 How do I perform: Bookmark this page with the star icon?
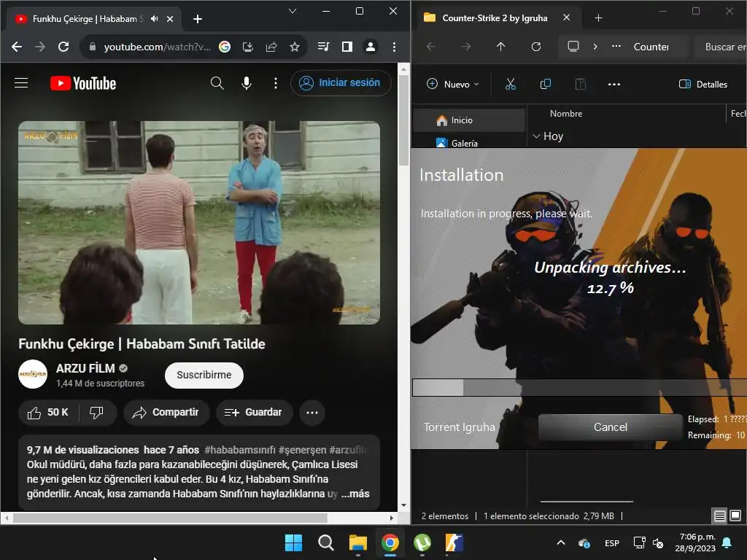295,47
